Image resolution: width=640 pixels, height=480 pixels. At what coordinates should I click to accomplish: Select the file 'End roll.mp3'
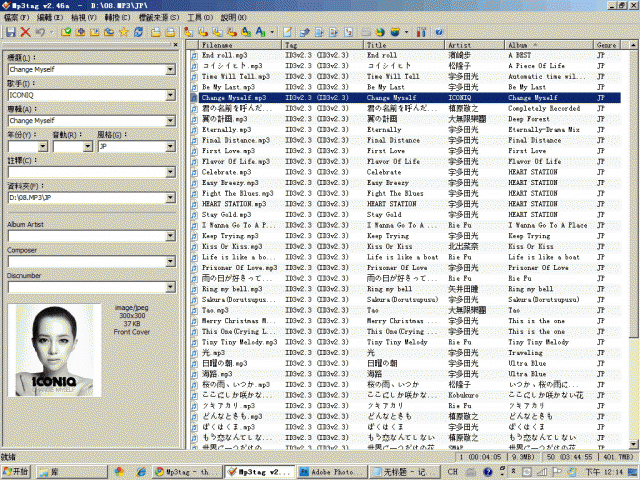[x=224, y=55]
